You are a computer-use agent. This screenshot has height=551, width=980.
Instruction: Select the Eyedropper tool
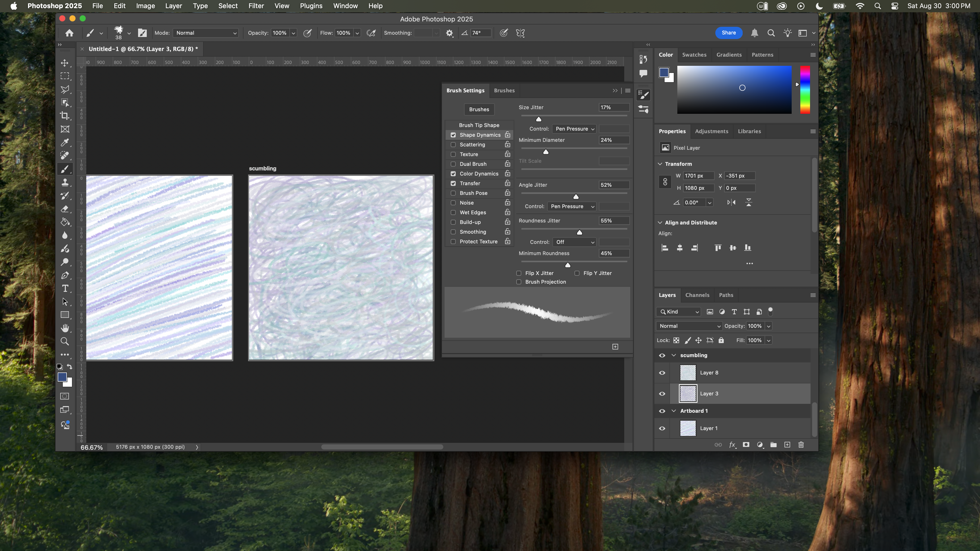(x=65, y=142)
